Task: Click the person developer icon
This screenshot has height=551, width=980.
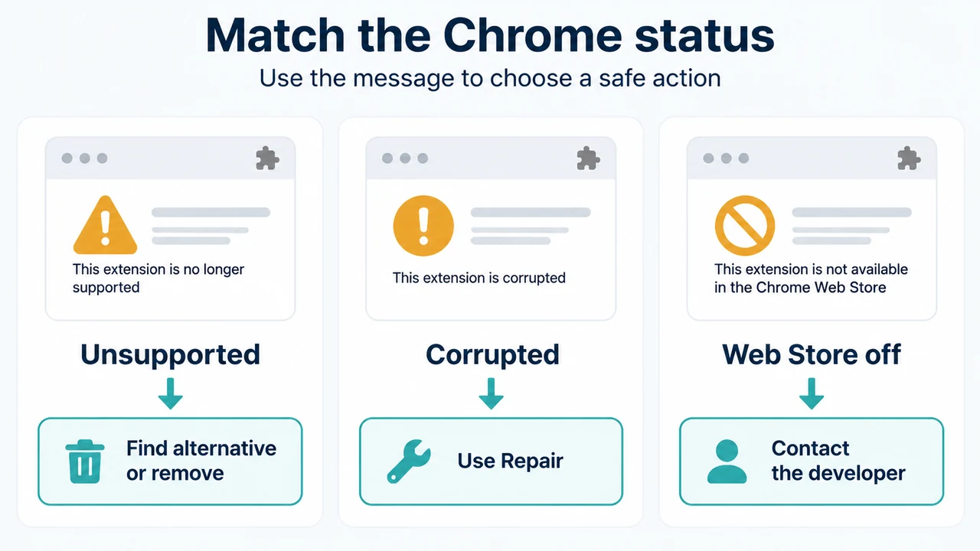Action: coord(727,461)
